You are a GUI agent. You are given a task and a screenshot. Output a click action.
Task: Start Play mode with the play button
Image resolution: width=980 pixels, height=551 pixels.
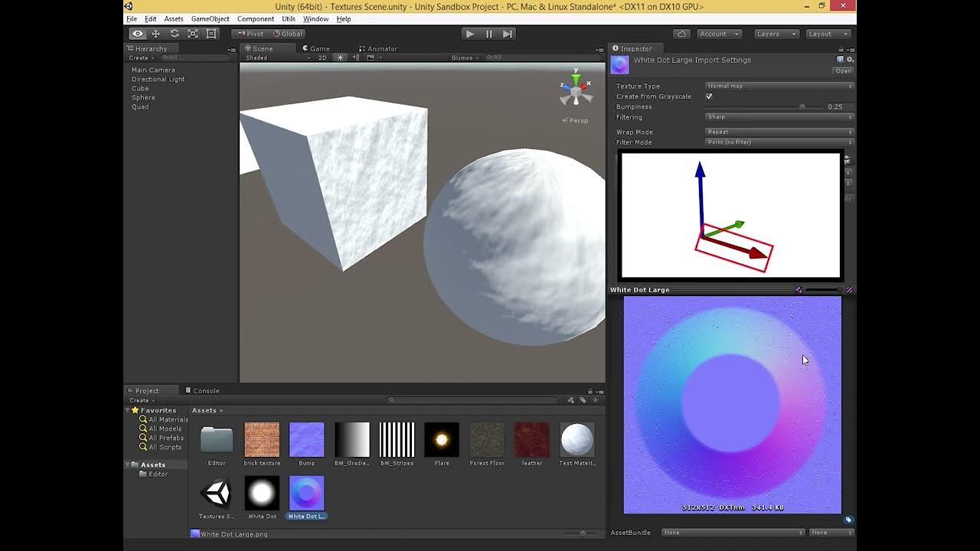[x=470, y=34]
